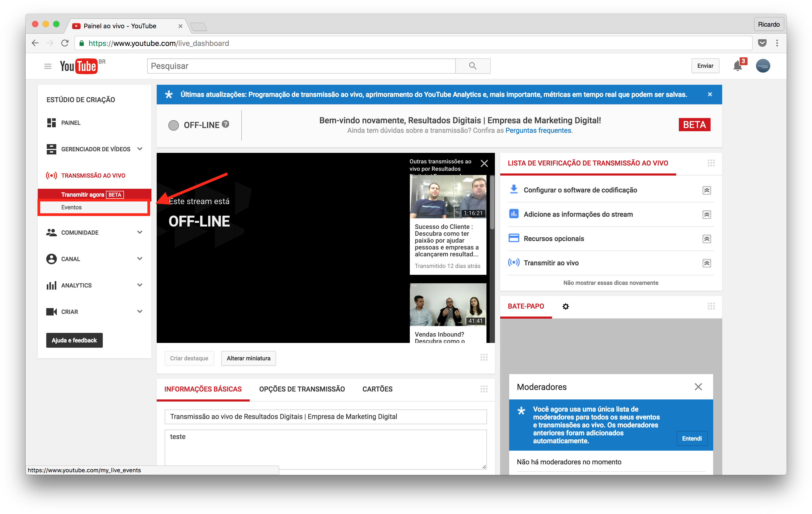Screen dimensions: 812x514
Task: Open the 'Sucesso do Cliente' video thumbnail
Action: 448,197
